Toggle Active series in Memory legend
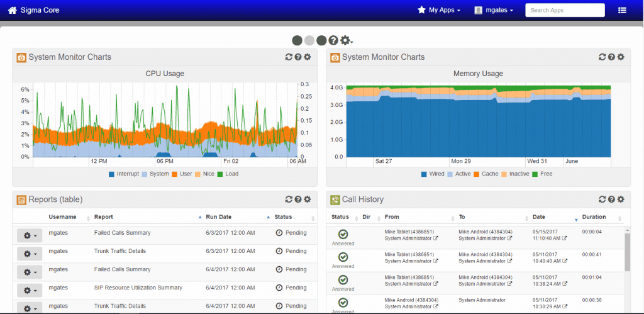This screenshot has width=644, height=314. coord(459,174)
